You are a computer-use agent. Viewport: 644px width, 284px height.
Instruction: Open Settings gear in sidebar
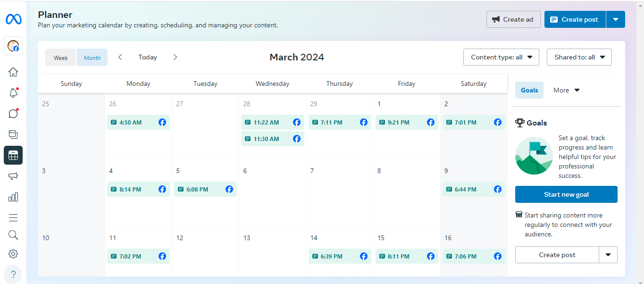coord(13,254)
